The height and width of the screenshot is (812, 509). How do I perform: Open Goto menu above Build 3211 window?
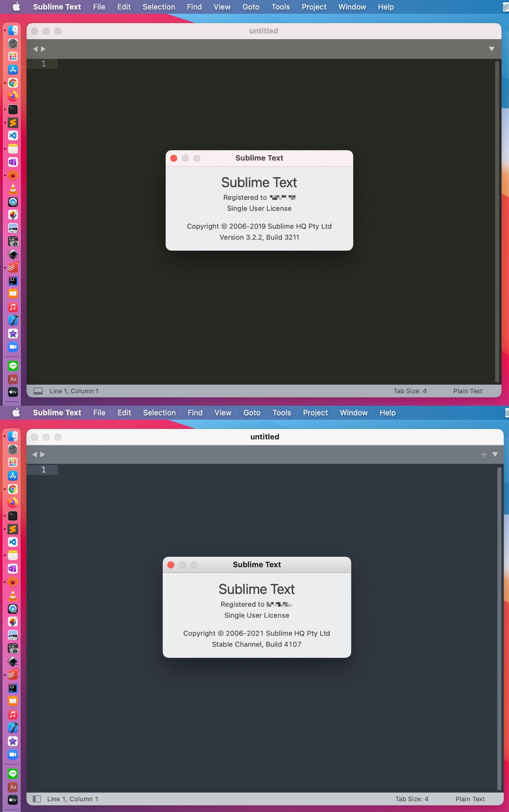pos(251,7)
